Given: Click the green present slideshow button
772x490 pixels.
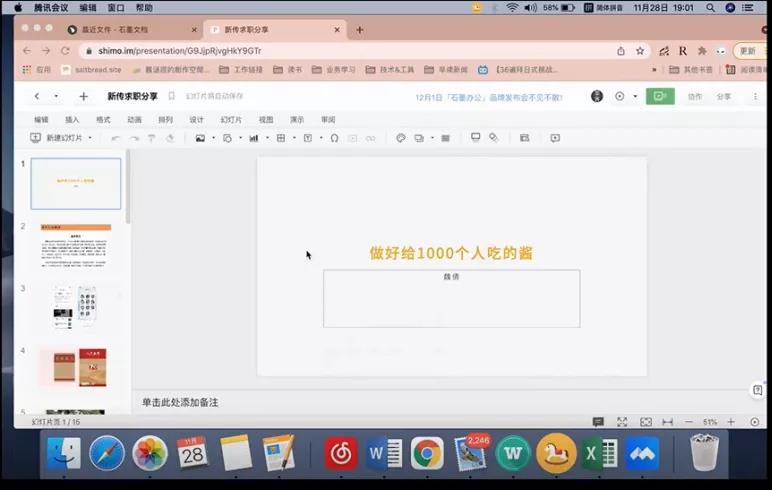Looking at the screenshot, I should click(x=659, y=96).
